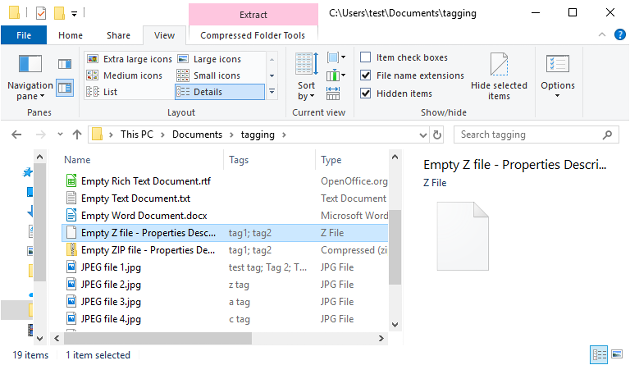
Task: Expand the Options dropdown arrow
Action: pos(557,96)
